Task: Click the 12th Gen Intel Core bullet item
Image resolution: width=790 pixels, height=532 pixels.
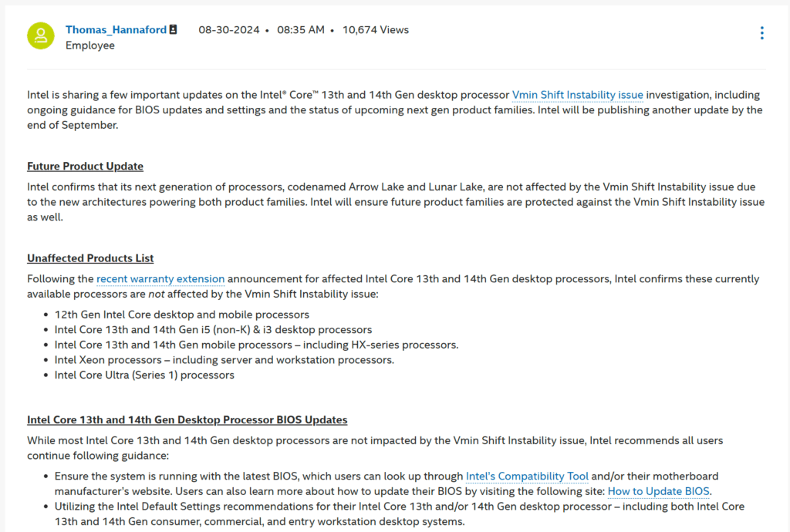Action: (x=182, y=315)
